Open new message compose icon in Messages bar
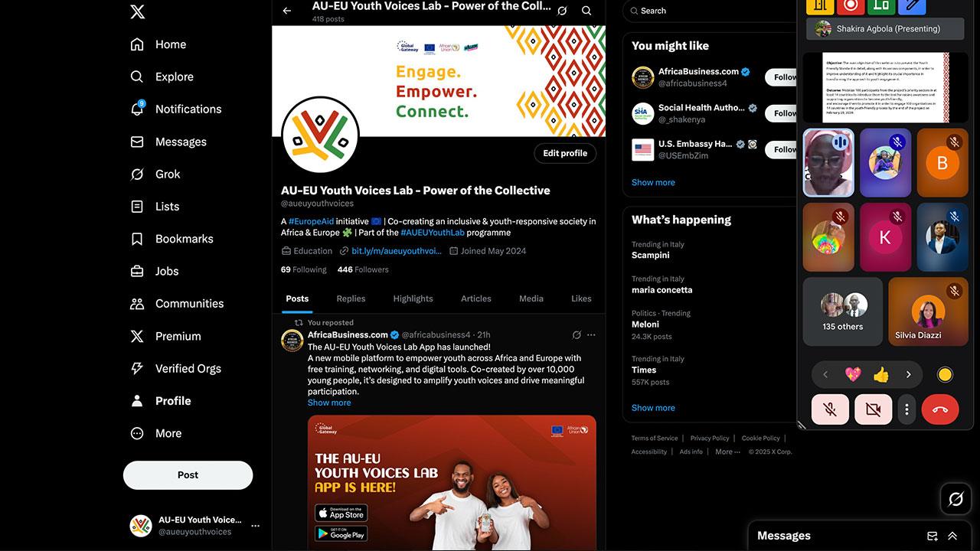 [x=932, y=536]
